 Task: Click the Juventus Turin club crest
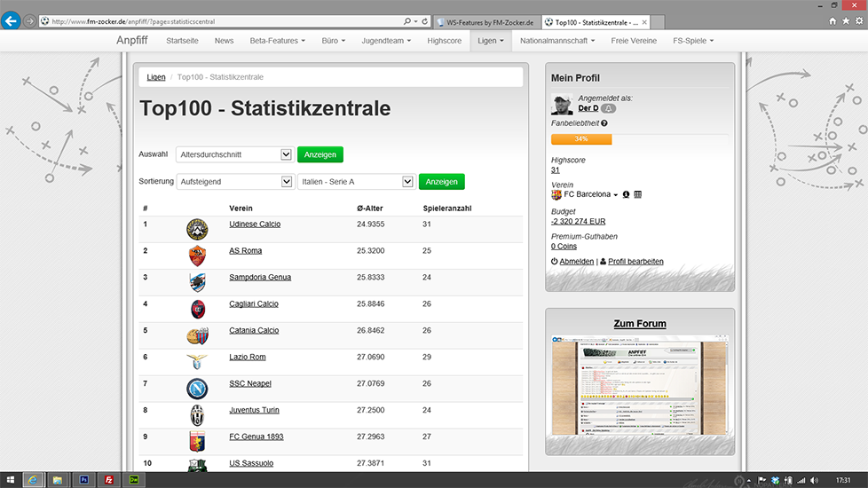tap(197, 415)
